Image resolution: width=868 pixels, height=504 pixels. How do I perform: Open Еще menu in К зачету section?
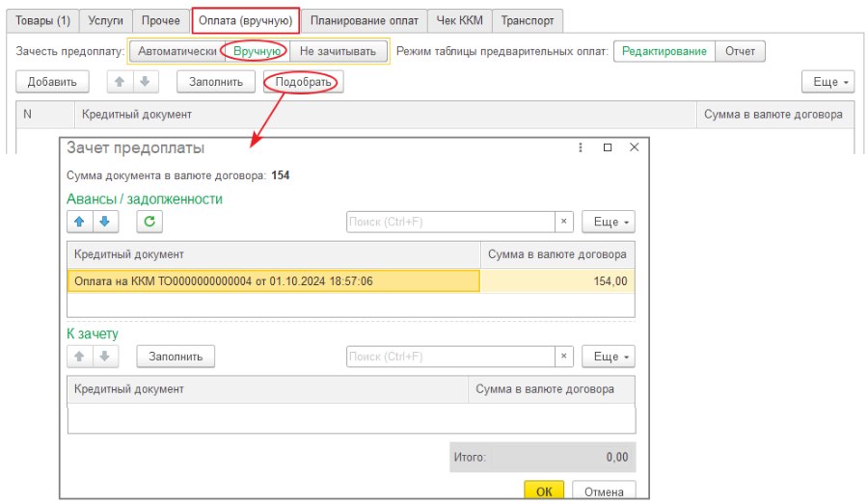coord(609,357)
